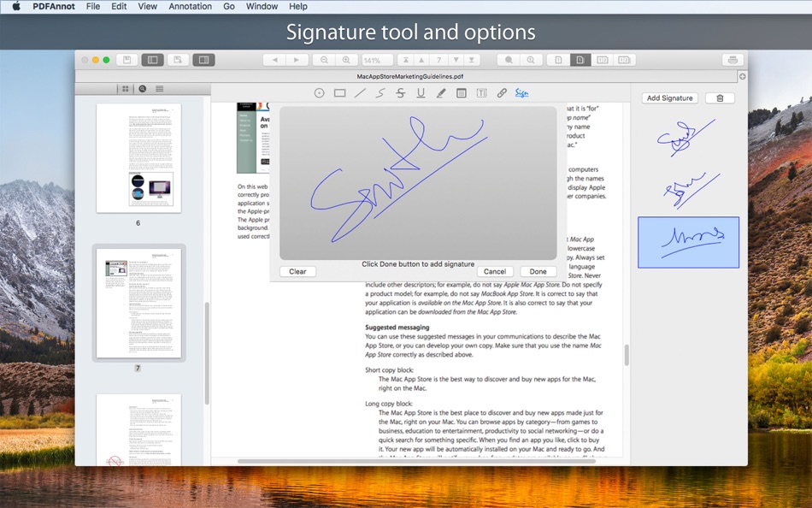Click the Save As toolbar icon
Screen dimensions: 812x508
coord(178,60)
